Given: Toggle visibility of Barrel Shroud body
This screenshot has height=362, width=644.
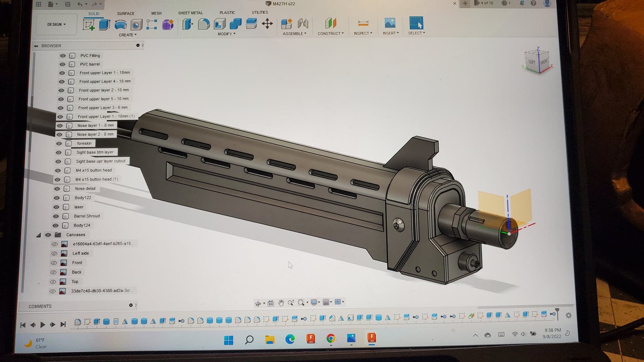Looking at the screenshot, I should tap(56, 216).
